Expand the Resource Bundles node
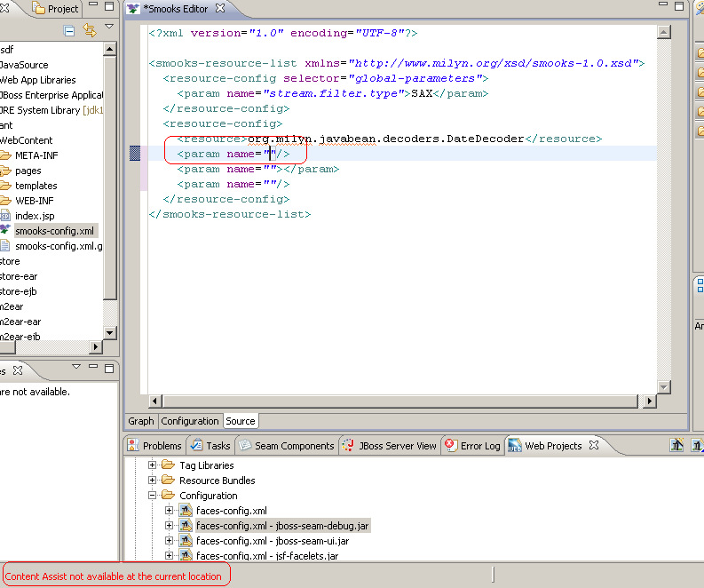The width and height of the screenshot is (704, 588). pyautogui.click(x=153, y=481)
